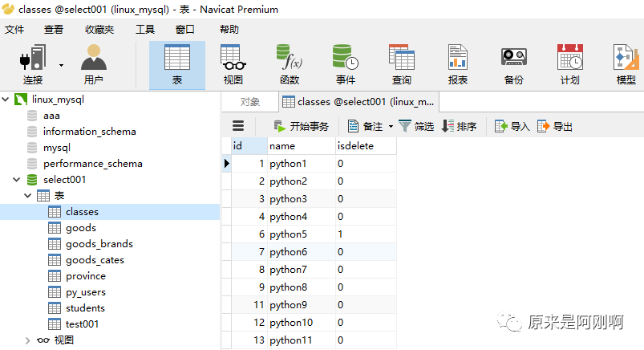Open the Event (事件) toolbar icon
The width and height of the screenshot is (644, 350).
pyautogui.click(x=346, y=64)
